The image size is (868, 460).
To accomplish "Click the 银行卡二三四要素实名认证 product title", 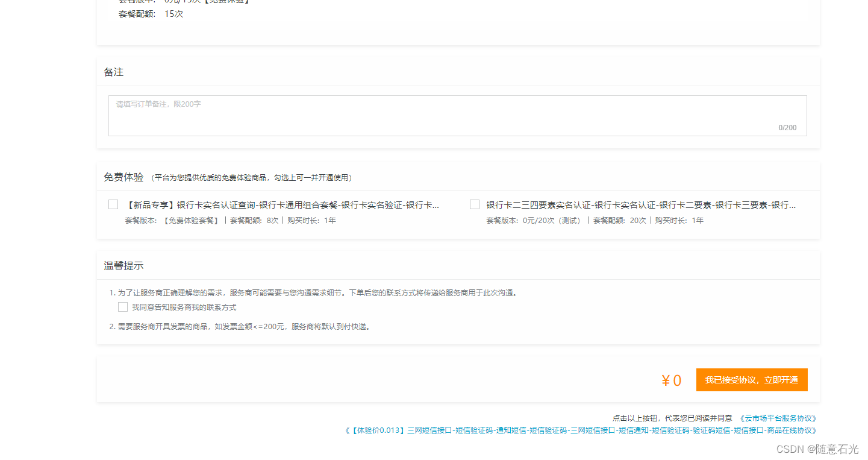I will (x=641, y=205).
